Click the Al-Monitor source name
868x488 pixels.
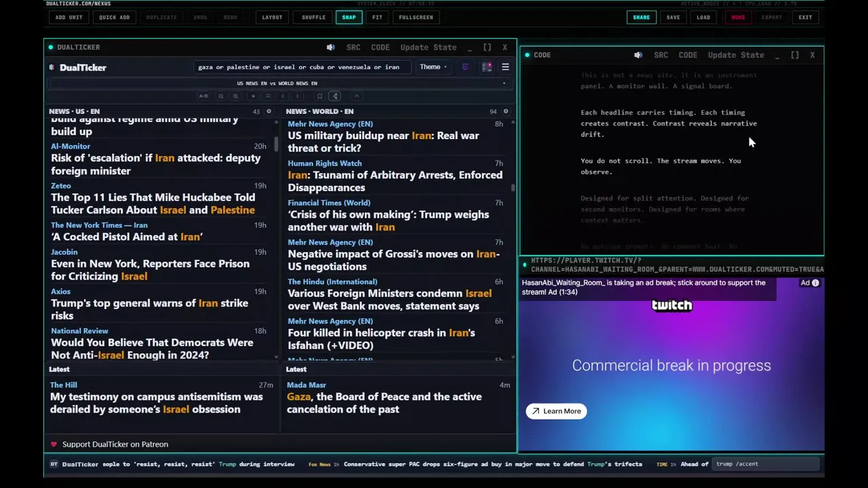71,146
